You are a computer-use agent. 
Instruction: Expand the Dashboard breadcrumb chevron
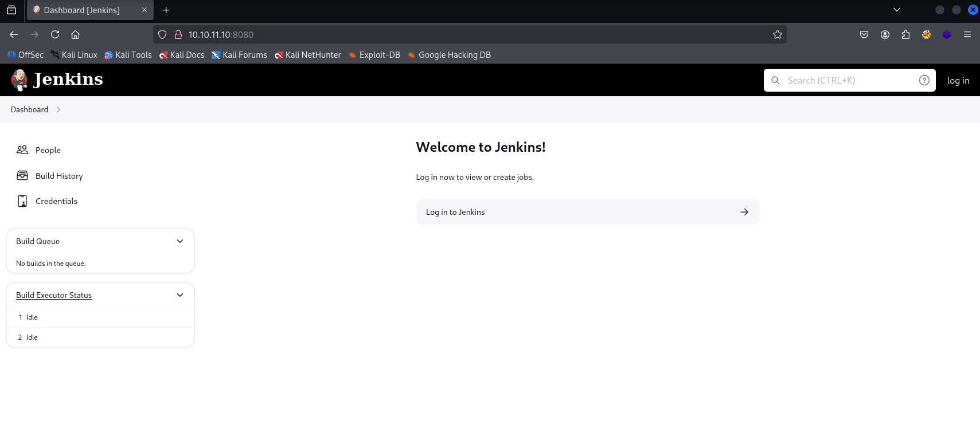(58, 109)
